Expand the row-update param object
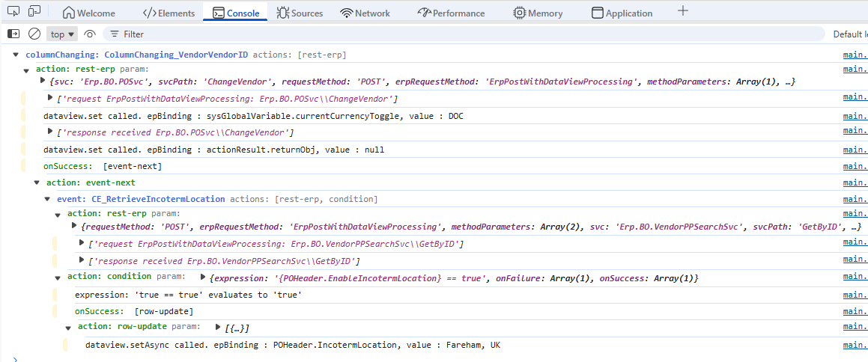The width and height of the screenshot is (868, 362). click(218, 327)
